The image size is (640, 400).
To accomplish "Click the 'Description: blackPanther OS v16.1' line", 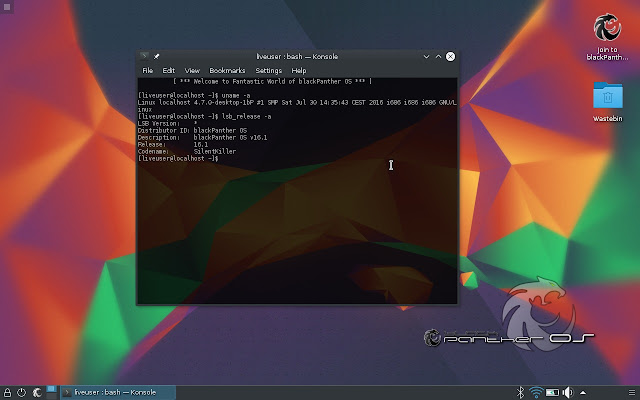I will tap(202, 138).
